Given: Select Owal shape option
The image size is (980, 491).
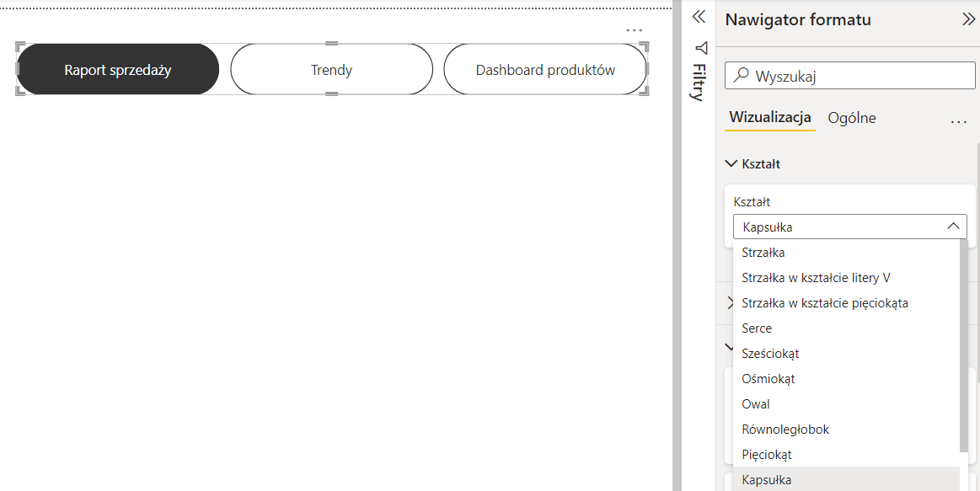Looking at the screenshot, I should [846, 404].
